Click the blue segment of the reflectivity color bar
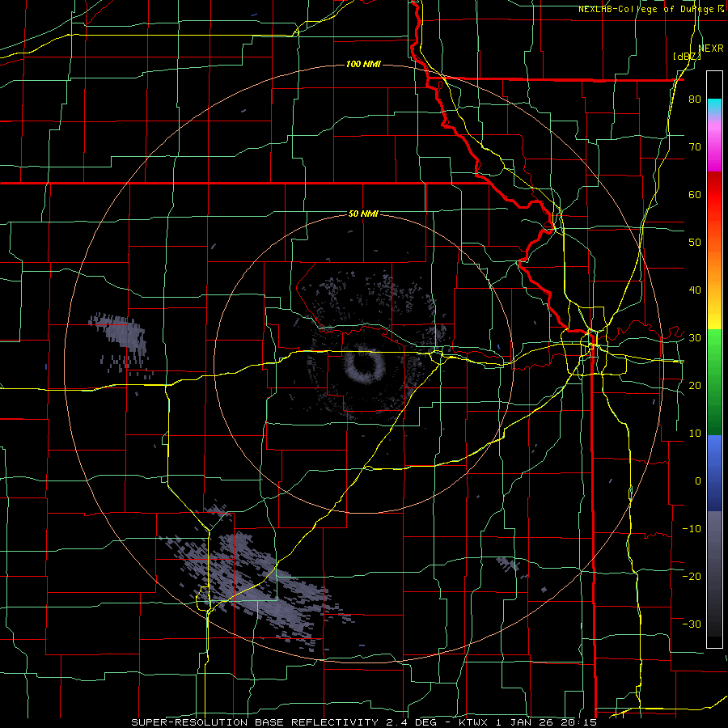The height and width of the screenshot is (728, 728). coord(714,472)
